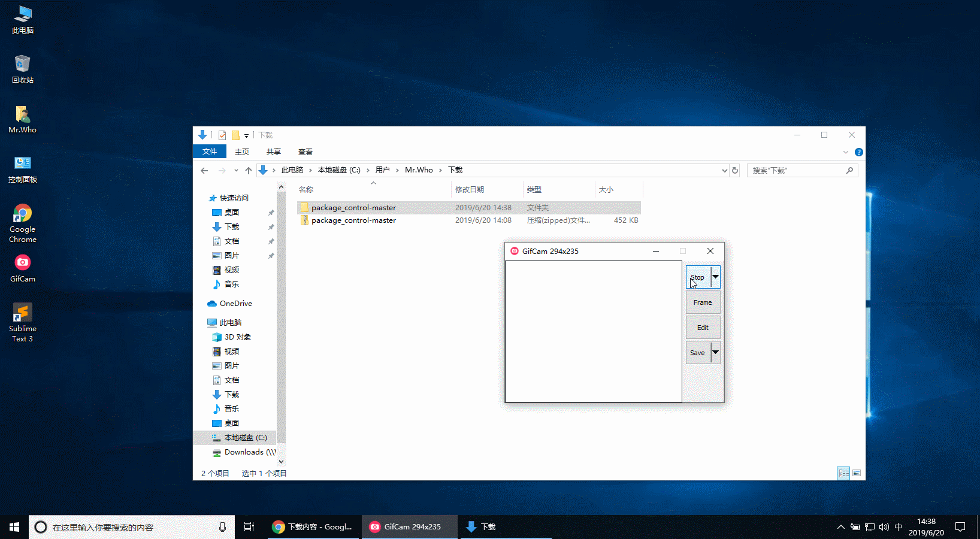Open Explorer help via the question mark icon

[858, 152]
